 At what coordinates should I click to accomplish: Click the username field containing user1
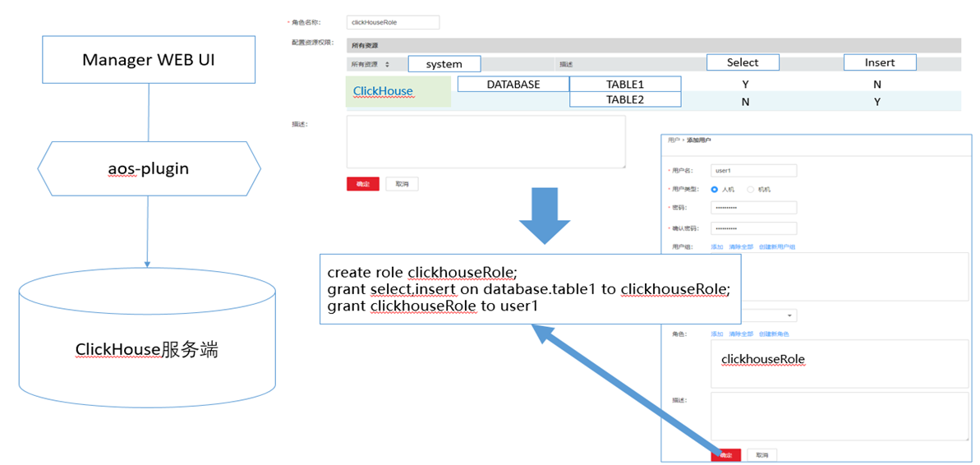coord(754,170)
